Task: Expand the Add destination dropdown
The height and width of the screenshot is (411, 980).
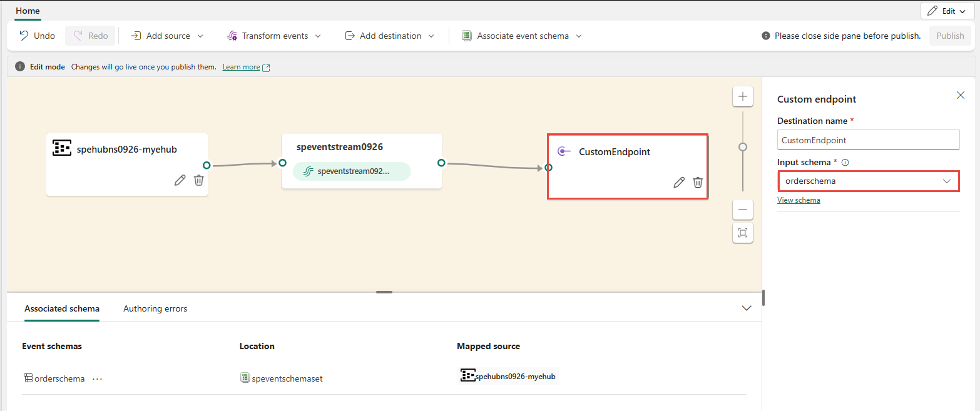Action: click(x=389, y=36)
